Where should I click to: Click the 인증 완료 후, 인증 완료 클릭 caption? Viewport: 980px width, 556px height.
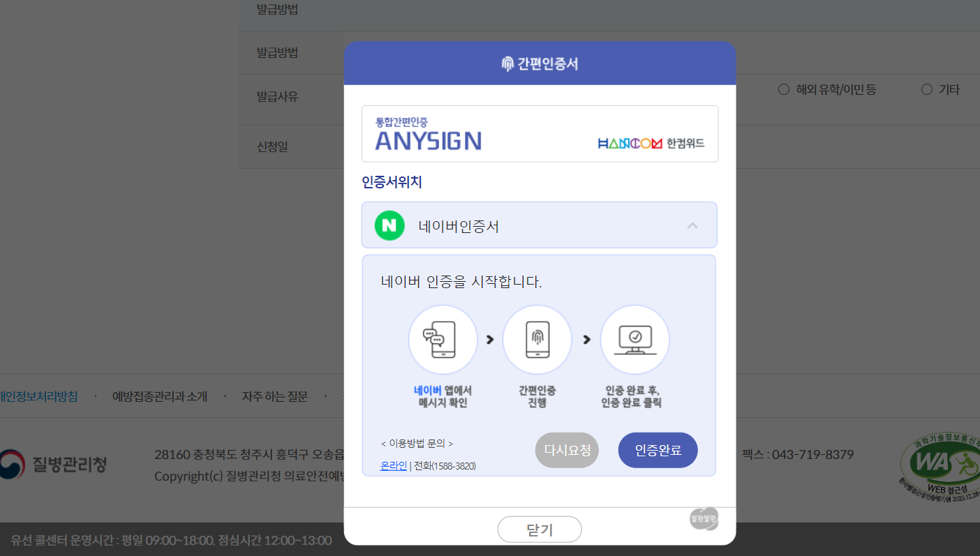click(x=632, y=396)
